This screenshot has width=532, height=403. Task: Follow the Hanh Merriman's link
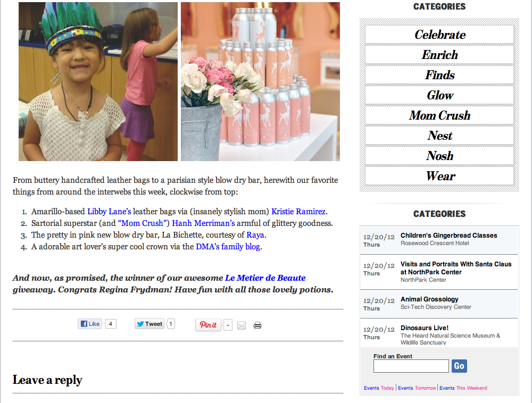pyautogui.click(x=203, y=223)
